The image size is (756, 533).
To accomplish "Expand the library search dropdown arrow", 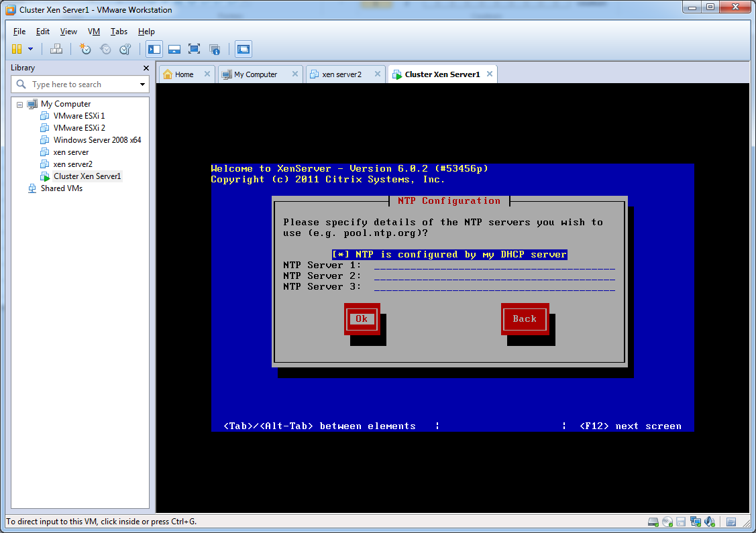I will click(x=142, y=84).
